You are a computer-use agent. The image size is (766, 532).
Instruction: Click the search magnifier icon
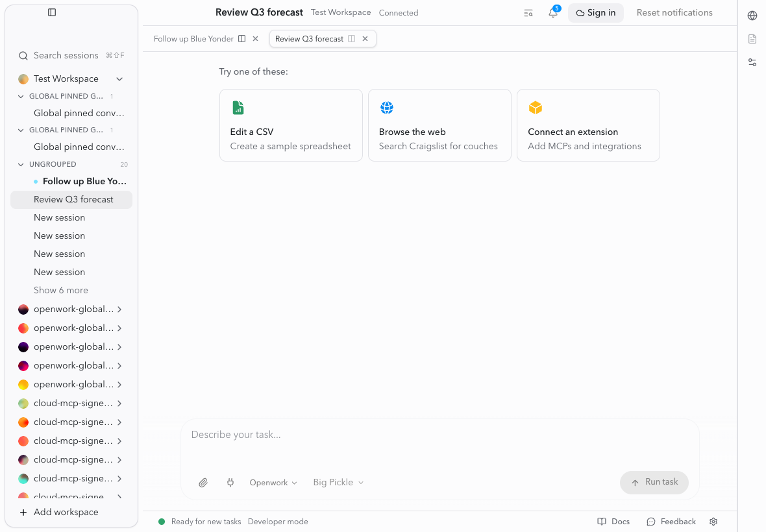click(23, 56)
